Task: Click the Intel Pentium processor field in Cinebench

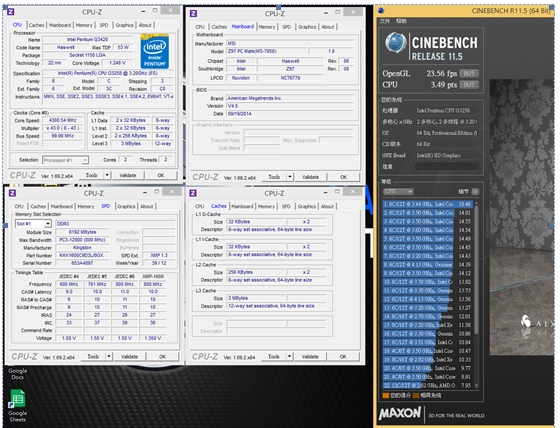Action: pos(446,110)
